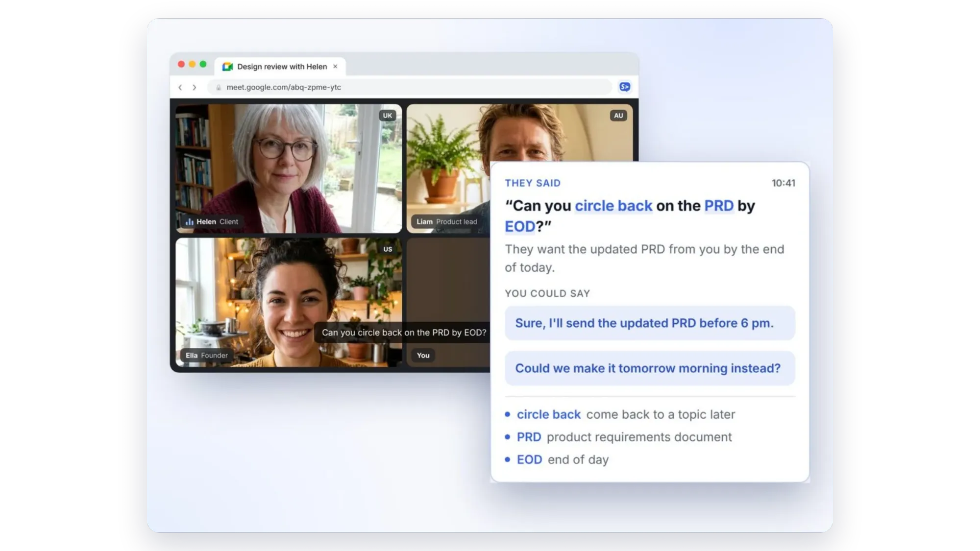Select Liam's video tile
Image resolution: width=980 pixels, height=551 pixels.
click(x=519, y=132)
